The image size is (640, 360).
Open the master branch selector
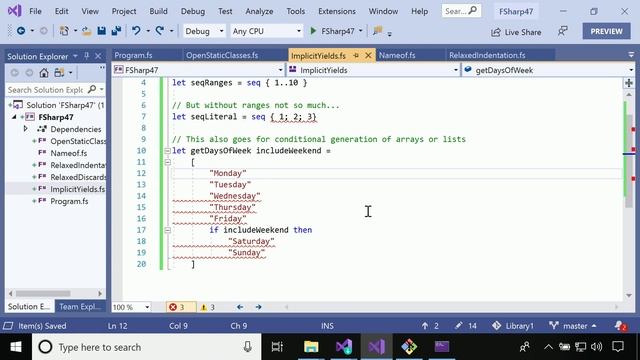tap(573, 326)
